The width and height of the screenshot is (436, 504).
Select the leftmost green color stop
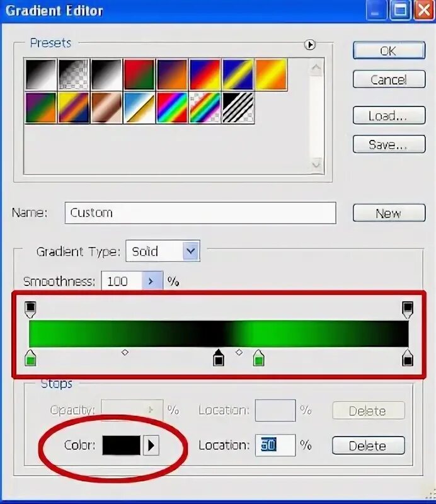[30, 358]
